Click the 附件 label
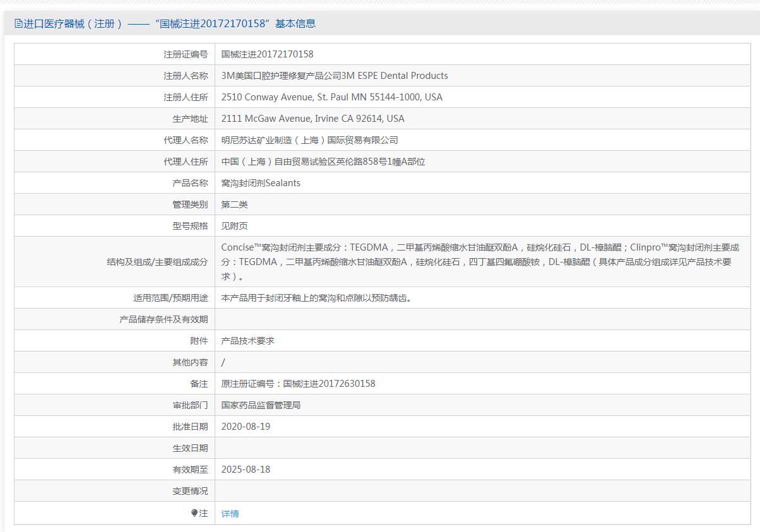Viewport: 760px width, 532px height. 199,341
